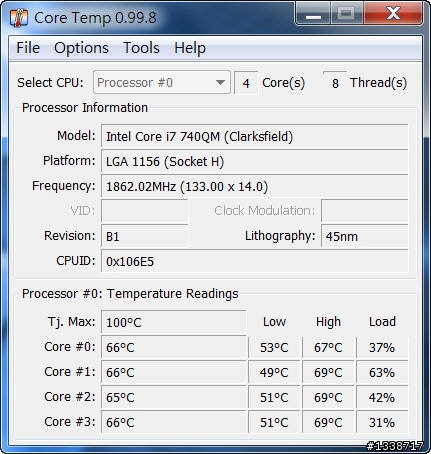Click the Tj. Max value 100°C
The width and height of the screenshot is (431, 454).
(174, 322)
